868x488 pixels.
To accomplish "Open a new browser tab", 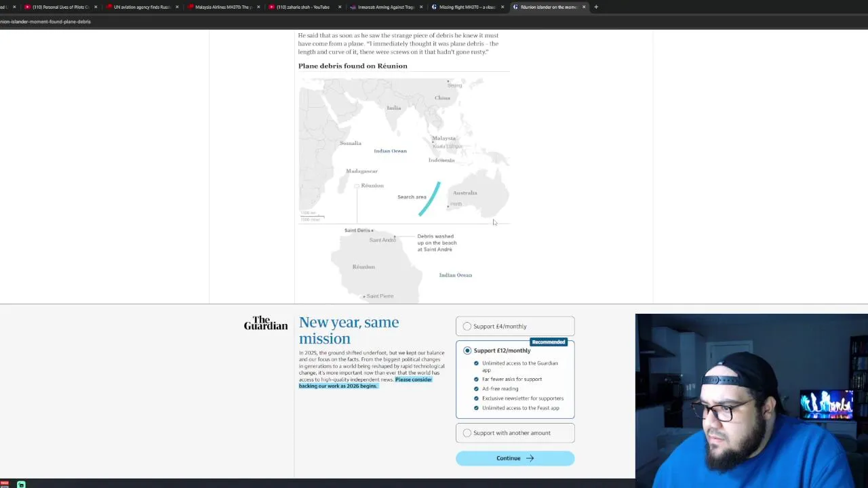I will 596,7.
